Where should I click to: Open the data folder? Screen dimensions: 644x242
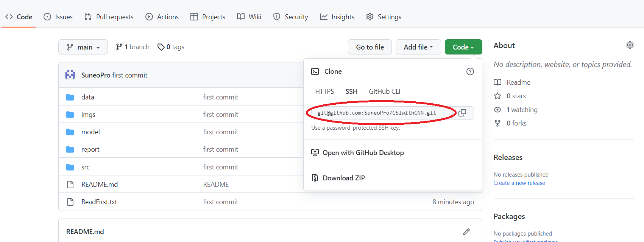pos(88,97)
